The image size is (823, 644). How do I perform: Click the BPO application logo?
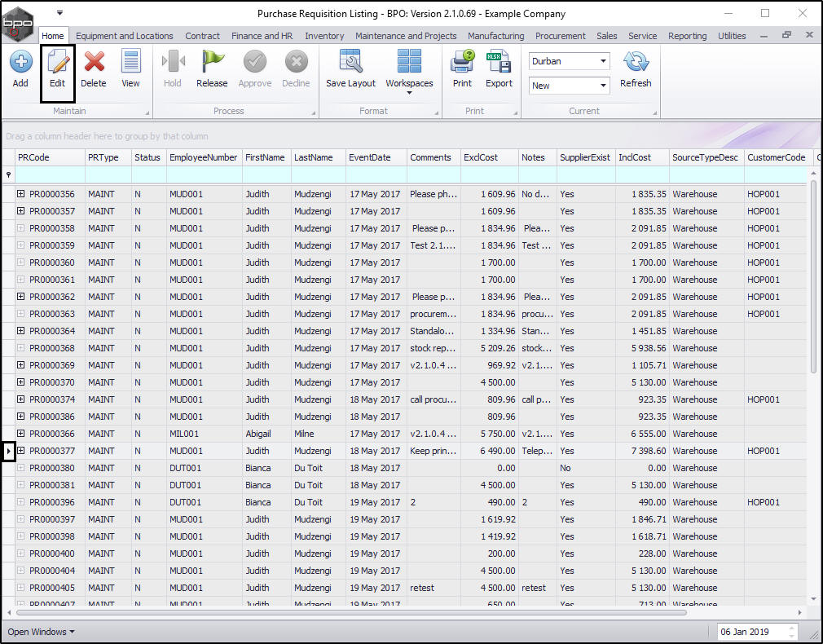tap(17, 24)
